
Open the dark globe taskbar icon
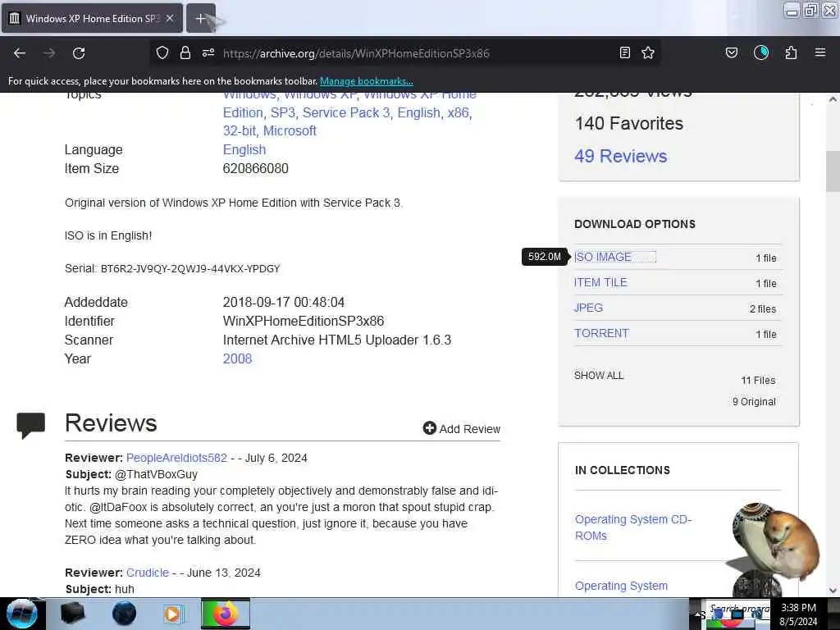[125, 614]
